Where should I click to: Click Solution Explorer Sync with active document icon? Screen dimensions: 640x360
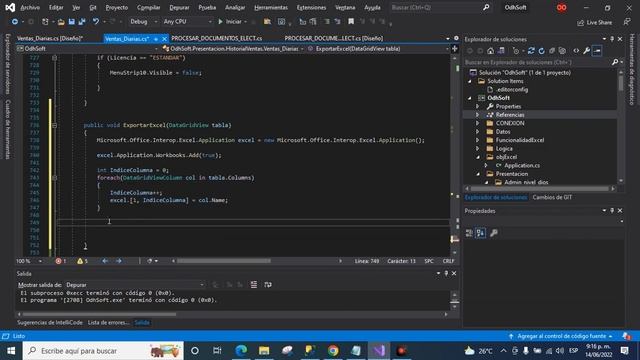tap(531, 51)
